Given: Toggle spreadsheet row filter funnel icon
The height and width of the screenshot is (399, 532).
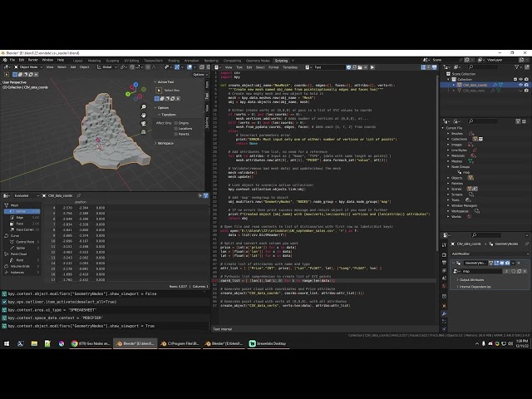Looking at the screenshot, I should (205, 195).
